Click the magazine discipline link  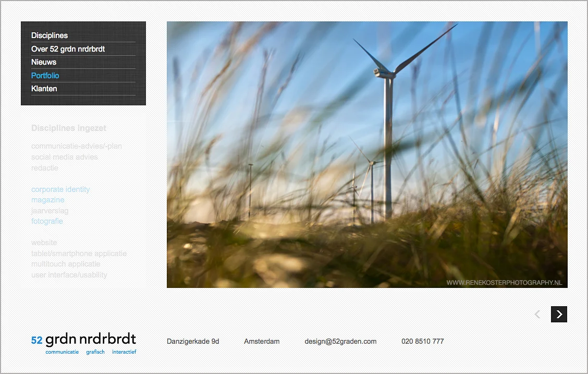(x=47, y=200)
